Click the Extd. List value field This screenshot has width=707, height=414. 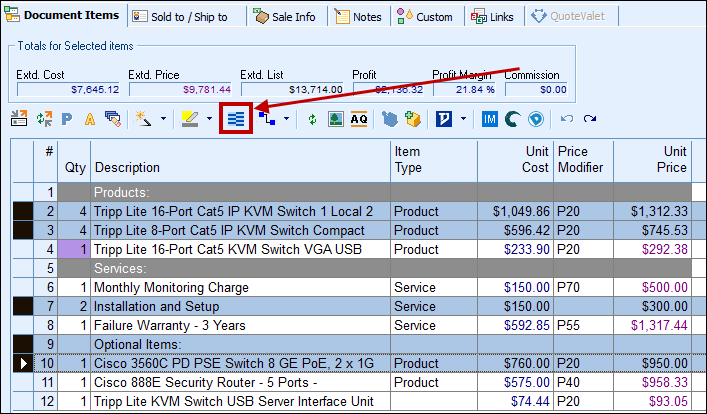point(292,89)
